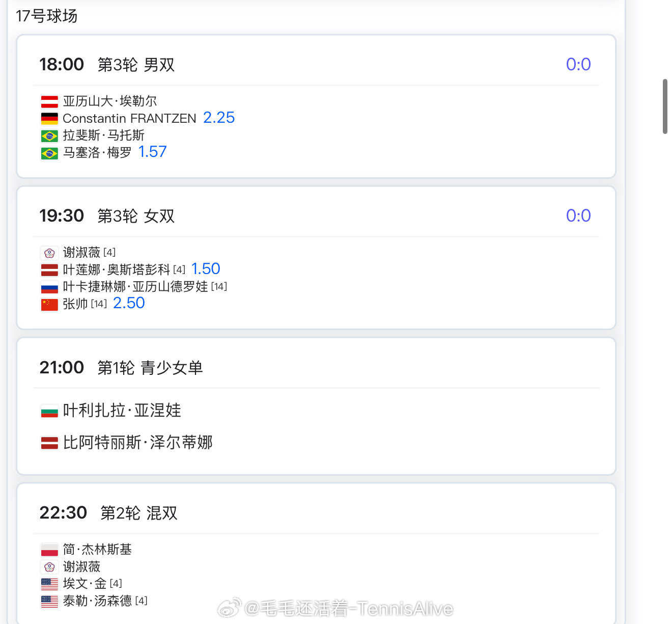The height and width of the screenshot is (624, 672).
Task: Select odds 2.50 for 张帅 pair
Action: click(x=129, y=303)
